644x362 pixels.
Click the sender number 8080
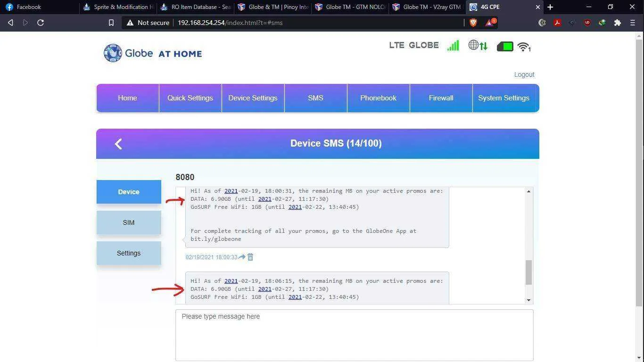[185, 177]
